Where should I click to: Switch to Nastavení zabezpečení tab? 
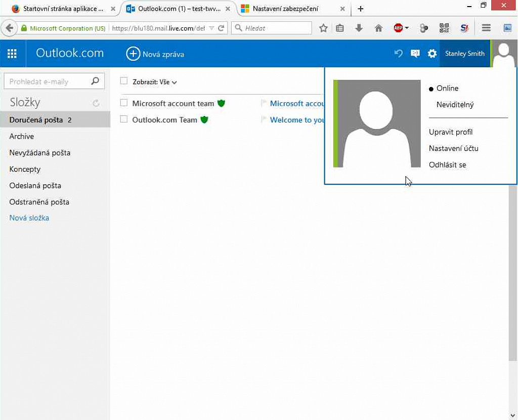pos(286,9)
